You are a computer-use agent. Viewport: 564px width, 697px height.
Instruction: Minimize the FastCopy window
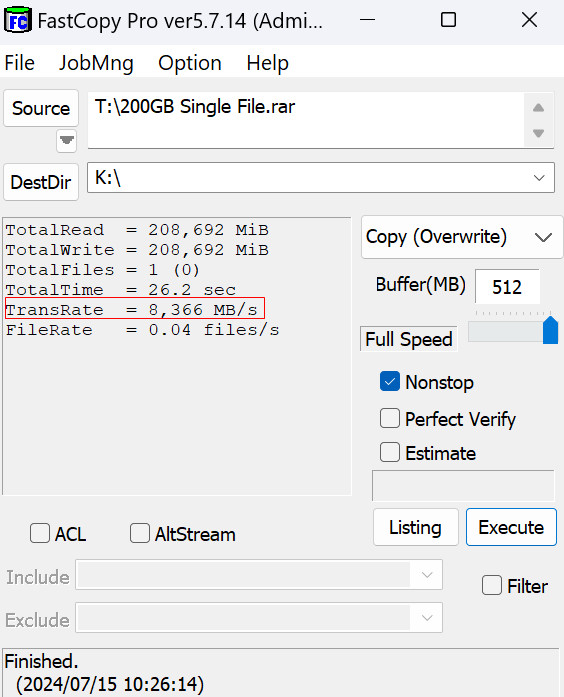click(x=367, y=20)
